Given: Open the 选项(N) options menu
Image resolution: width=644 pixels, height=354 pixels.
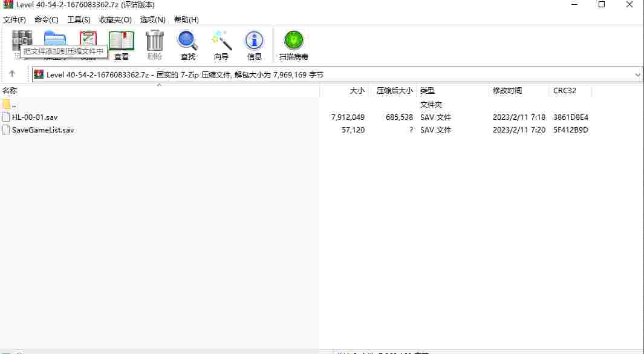Looking at the screenshot, I should coord(153,20).
